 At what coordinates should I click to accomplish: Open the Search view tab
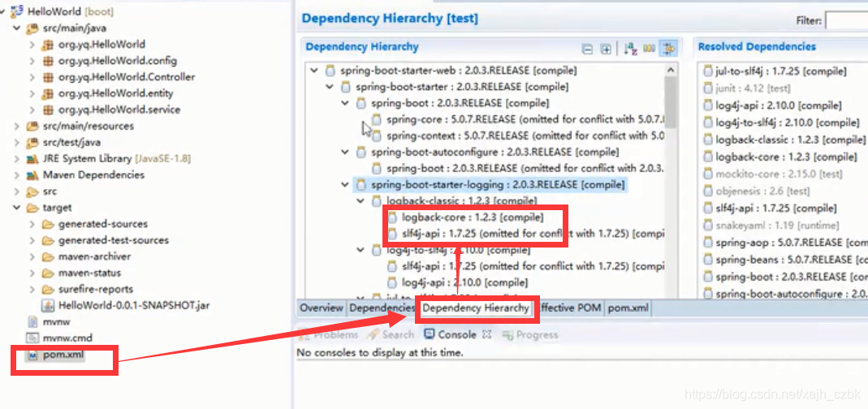point(391,334)
